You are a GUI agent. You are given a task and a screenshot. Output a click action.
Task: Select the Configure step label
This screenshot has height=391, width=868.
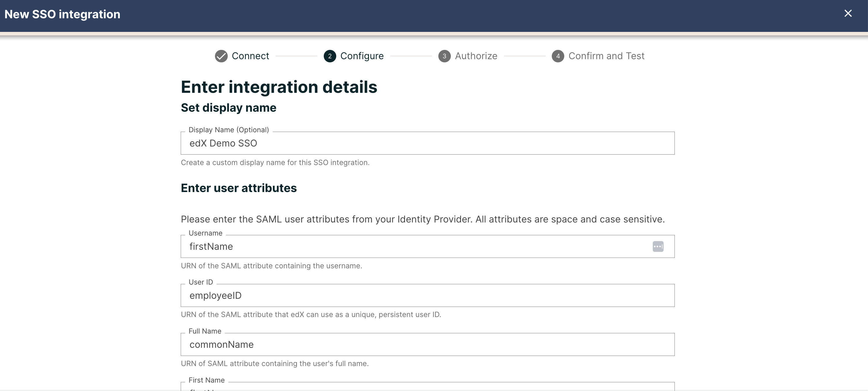[362, 56]
